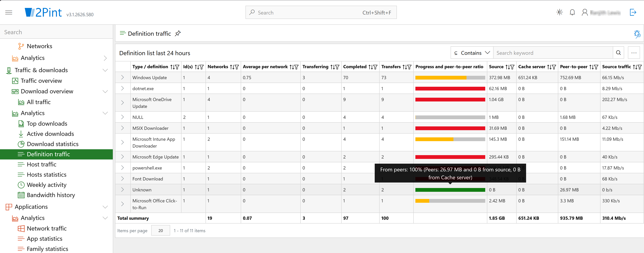The image size is (644, 253).
Task: Collapse the Traffic & downloads section
Action: tap(105, 70)
